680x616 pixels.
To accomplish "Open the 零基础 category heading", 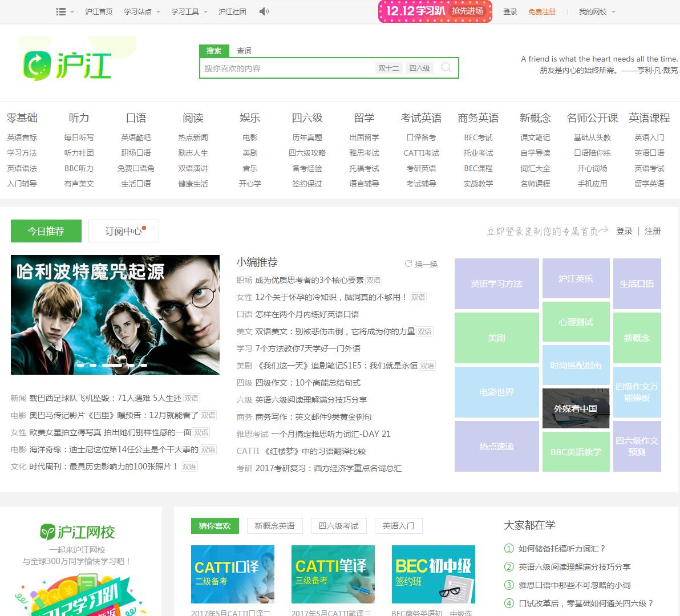I will pyautogui.click(x=22, y=117).
